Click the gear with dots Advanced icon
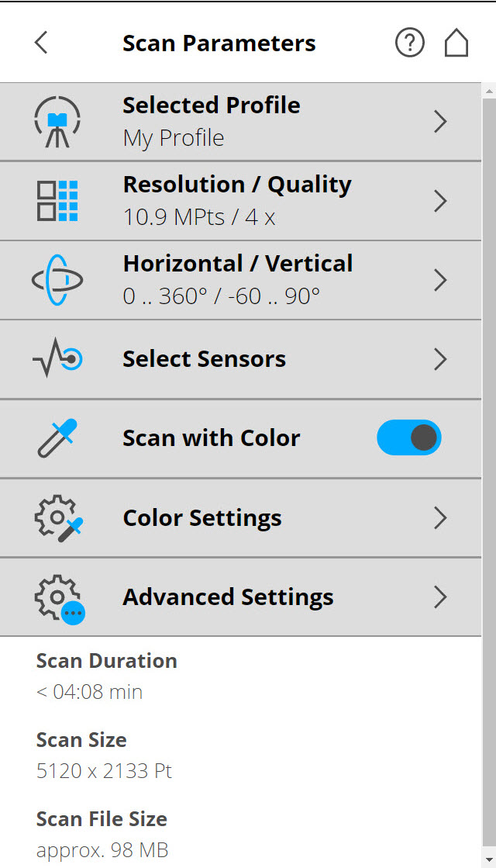Image resolution: width=496 pixels, height=868 pixels. tap(60, 600)
